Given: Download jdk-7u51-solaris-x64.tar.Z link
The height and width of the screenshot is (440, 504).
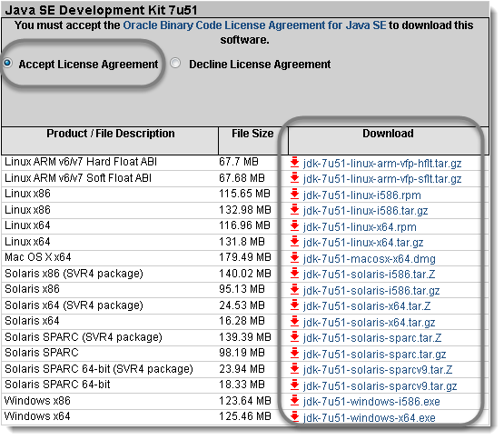Looking at the screenshot, I should (367, 305).
